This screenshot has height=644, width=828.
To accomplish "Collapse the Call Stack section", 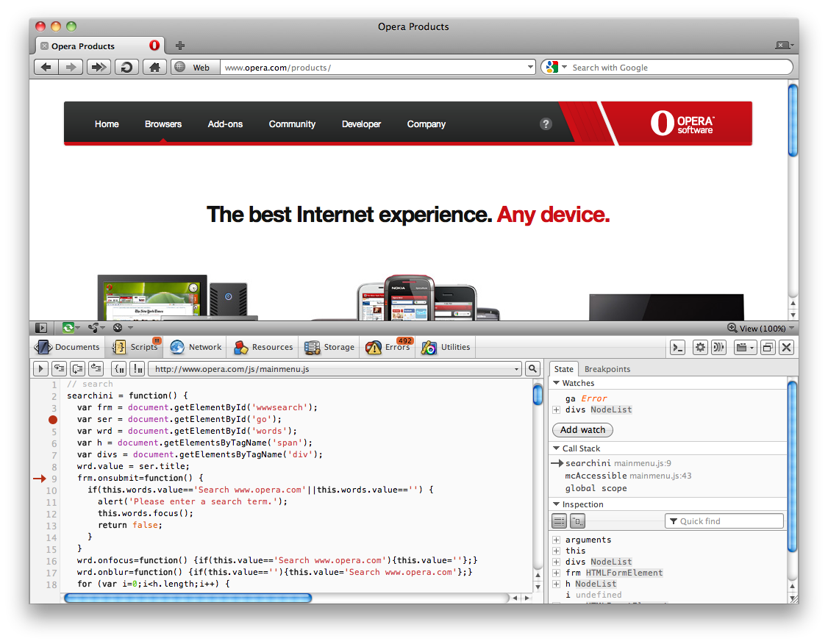I will pyautogui.click(x=556, y=448).
